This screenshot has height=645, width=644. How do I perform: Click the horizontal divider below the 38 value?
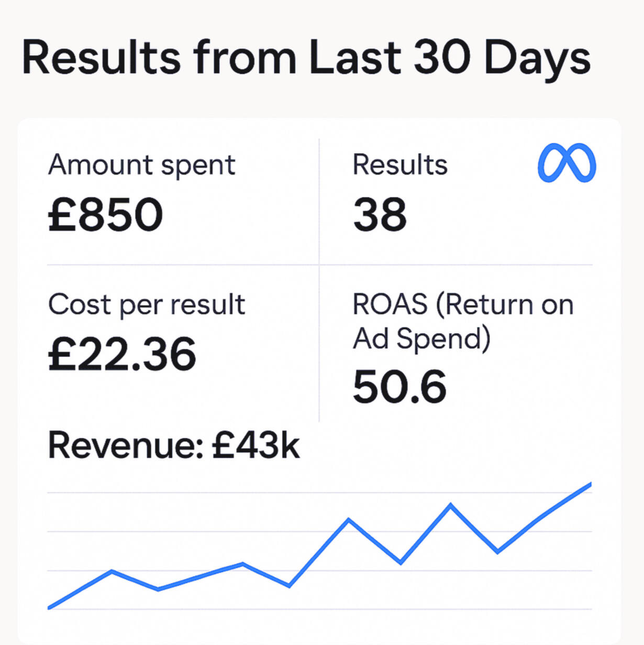(x=456, y=265)
